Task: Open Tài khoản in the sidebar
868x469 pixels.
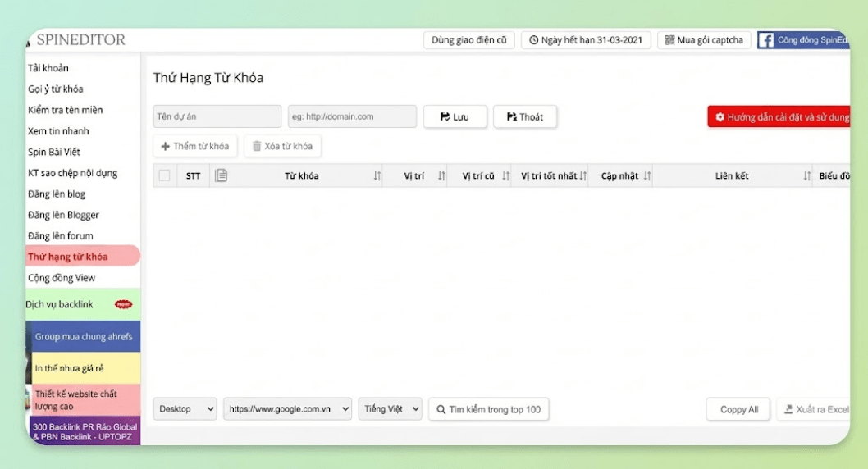Action: click(x=48, y=68)
